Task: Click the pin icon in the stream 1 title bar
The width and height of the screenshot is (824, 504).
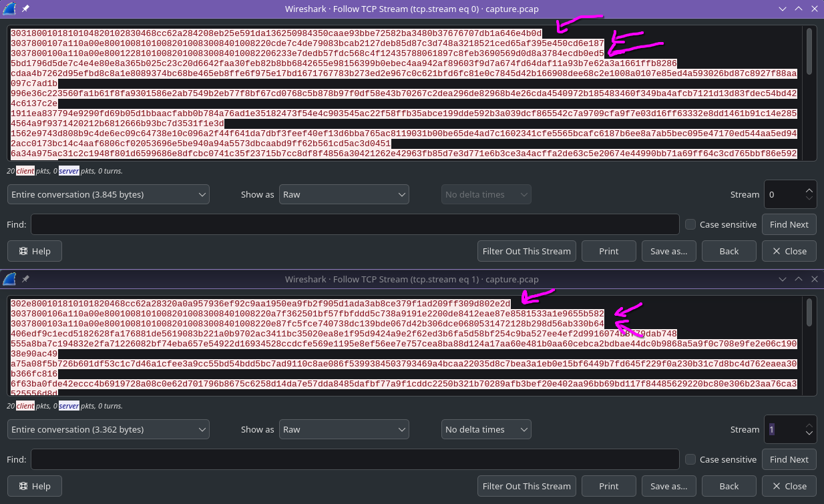Action: [x=25, y=279]
